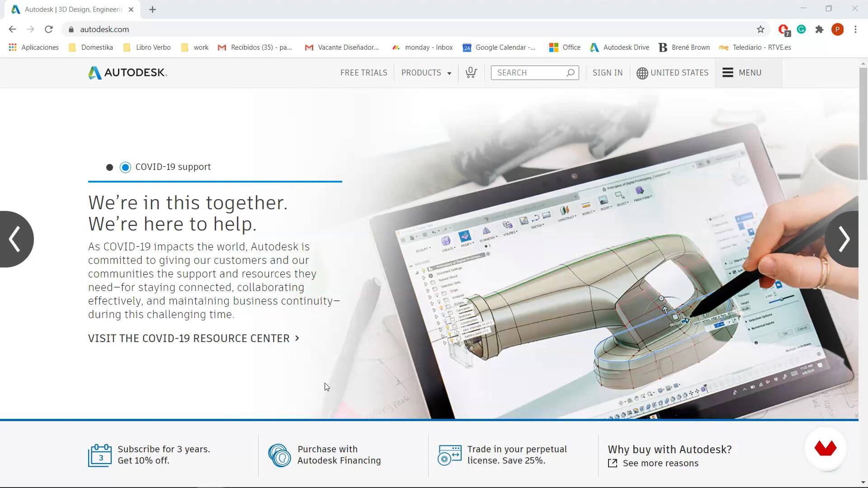The image size is (868, 488).
Task: Reload the page with refresh icon
Action: pyautogui.click(x=49, y=29)
